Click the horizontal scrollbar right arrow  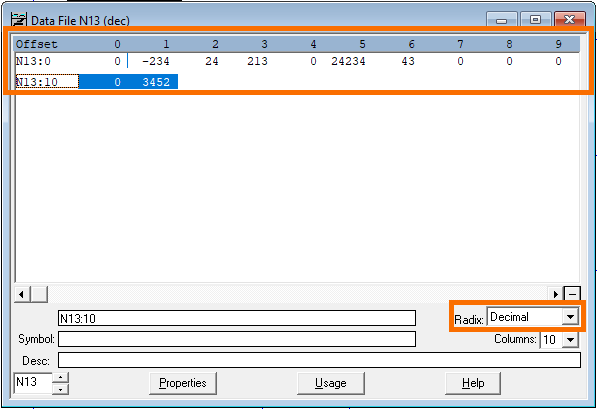click(x=555, y=294)
